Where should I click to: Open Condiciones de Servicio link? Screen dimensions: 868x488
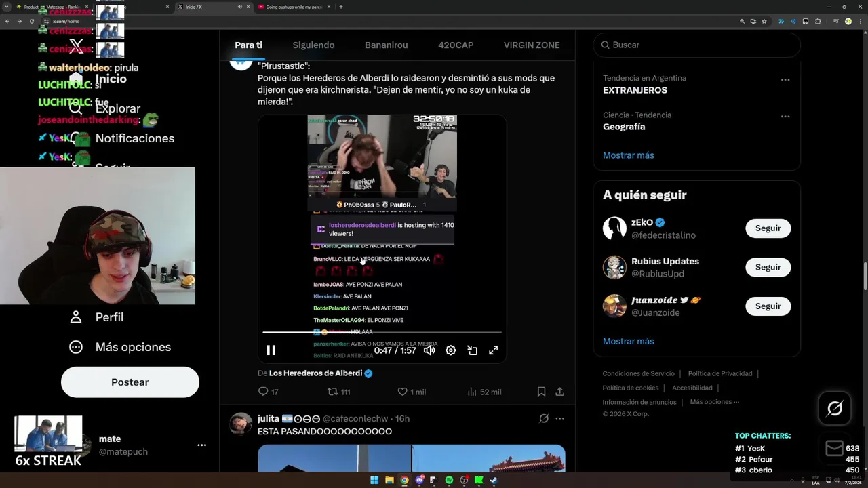639,373
